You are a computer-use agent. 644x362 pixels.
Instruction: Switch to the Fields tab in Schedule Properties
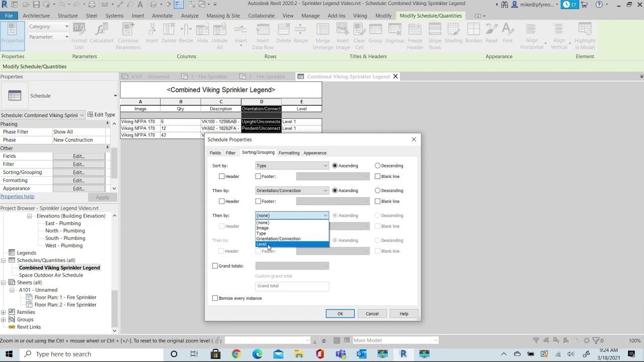(215, 153)
